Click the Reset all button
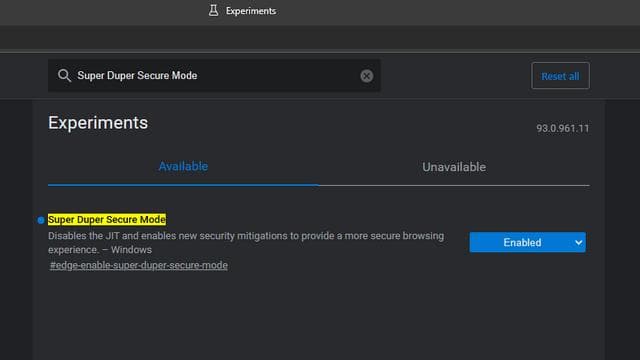Screen dimensions: 640x360 point(560,76)
